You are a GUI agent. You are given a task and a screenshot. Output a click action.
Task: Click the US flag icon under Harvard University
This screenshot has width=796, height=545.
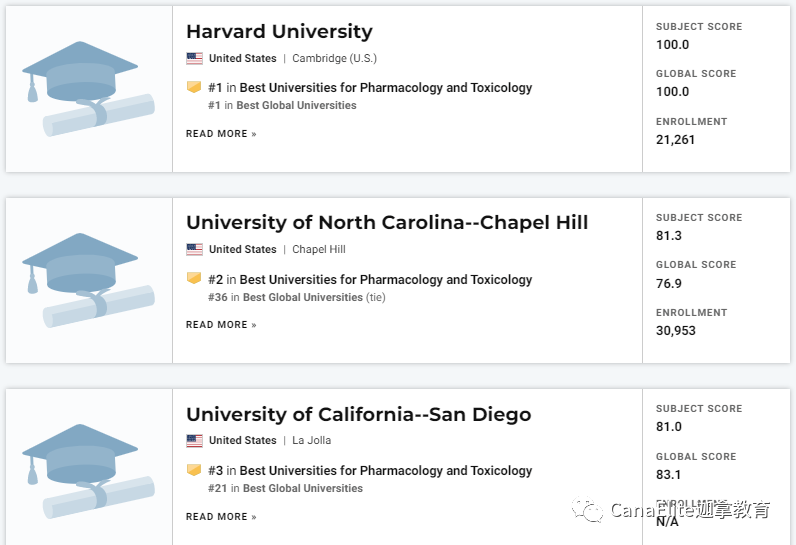(194, 58)
